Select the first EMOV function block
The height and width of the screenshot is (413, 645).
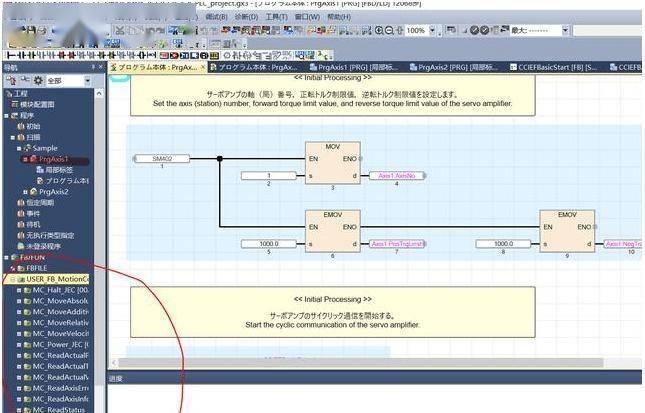(333, 229)
